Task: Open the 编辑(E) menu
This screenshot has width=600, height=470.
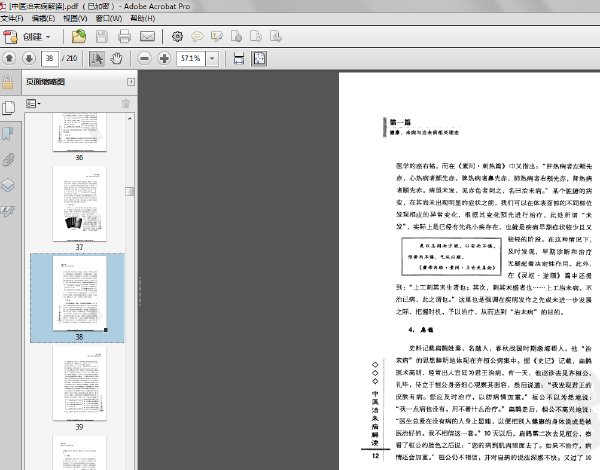Action: 43,18
